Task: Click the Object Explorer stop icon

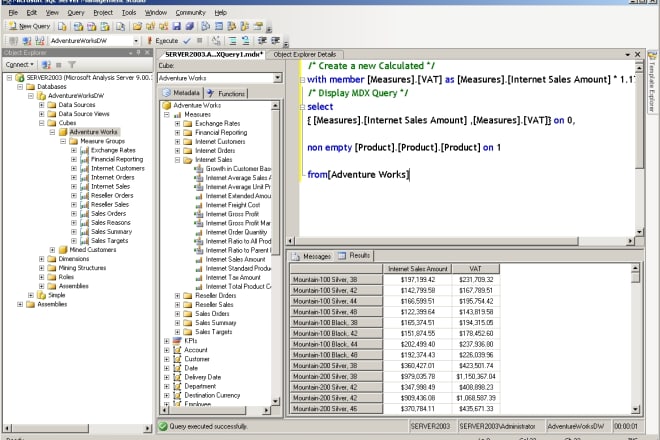Action: click(x=59, y=64)
